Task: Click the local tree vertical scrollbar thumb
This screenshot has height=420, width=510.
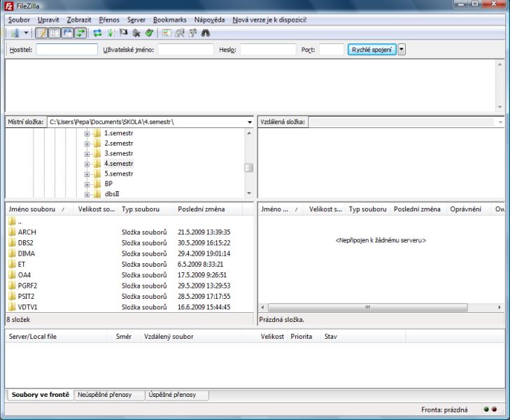Action: coord(249,167)
